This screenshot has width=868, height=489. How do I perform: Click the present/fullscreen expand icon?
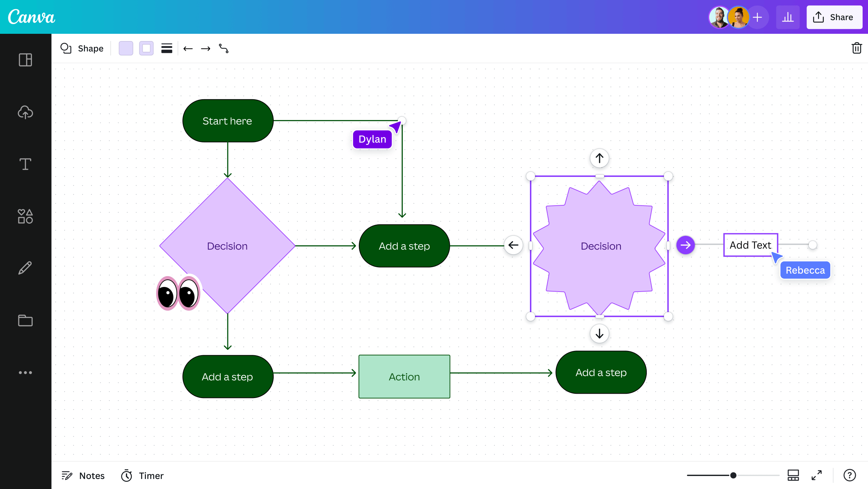817,475
